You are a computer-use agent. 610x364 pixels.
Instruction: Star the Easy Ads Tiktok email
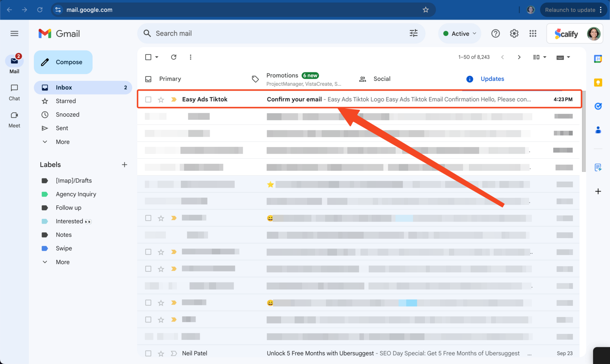pyautogui.click(x=161, y=99)
